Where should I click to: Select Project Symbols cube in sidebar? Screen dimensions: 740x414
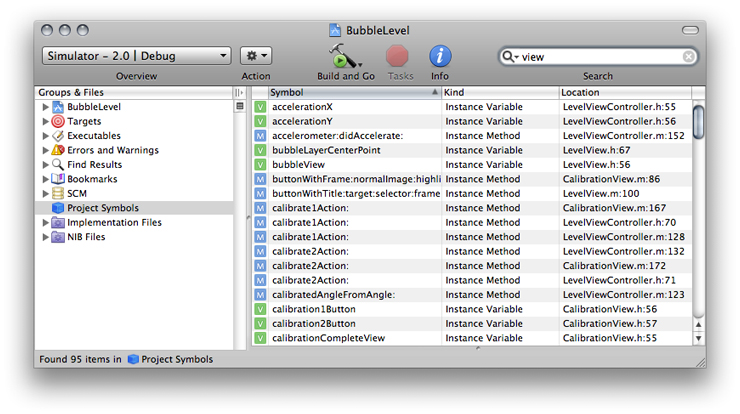[58, 208]
